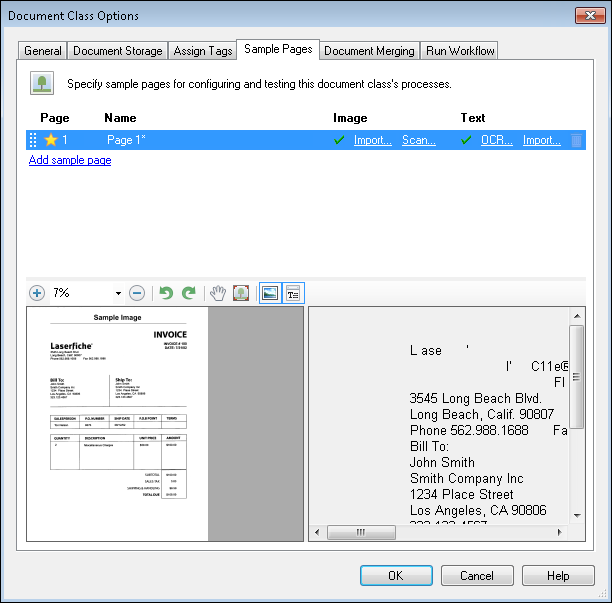Rotate page left with green arrow
612x603 pixels.
point(166,293)
